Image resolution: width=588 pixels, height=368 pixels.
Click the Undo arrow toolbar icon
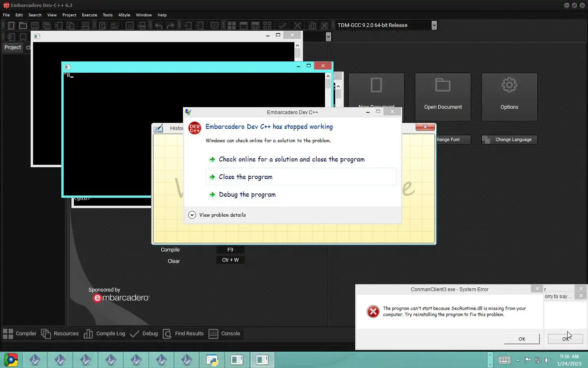158,25
